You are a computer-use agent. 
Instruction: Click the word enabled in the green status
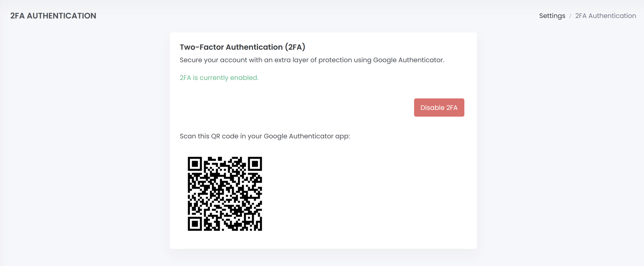[x=244, y=78]
